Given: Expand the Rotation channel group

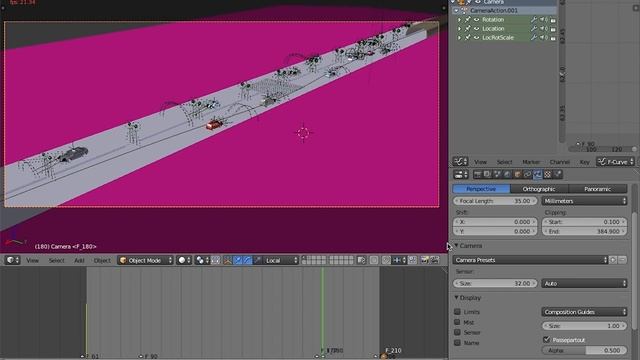Looking at the screenshot, I should [x=459, y=20].
